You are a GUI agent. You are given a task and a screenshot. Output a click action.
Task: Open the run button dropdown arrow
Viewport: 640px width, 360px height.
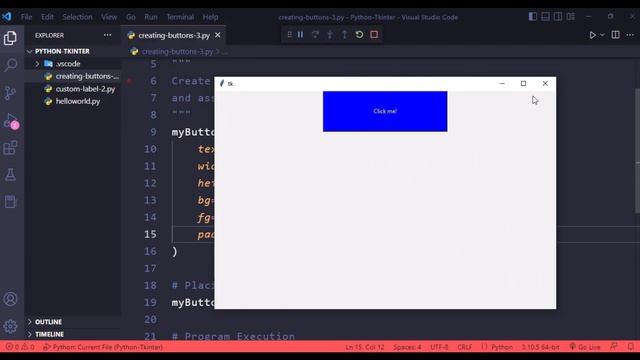click(x=602, y=36)
